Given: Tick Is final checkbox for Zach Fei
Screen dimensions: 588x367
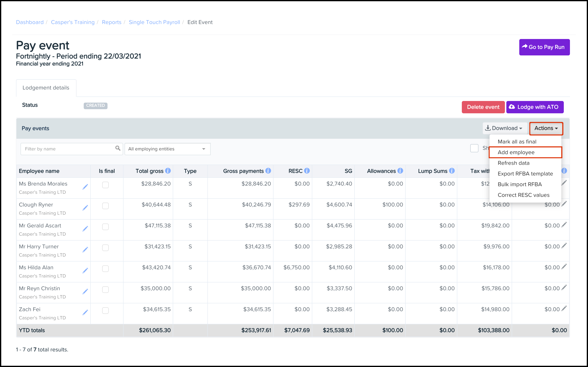Looking at the screenshot, I should click(105, 311).
